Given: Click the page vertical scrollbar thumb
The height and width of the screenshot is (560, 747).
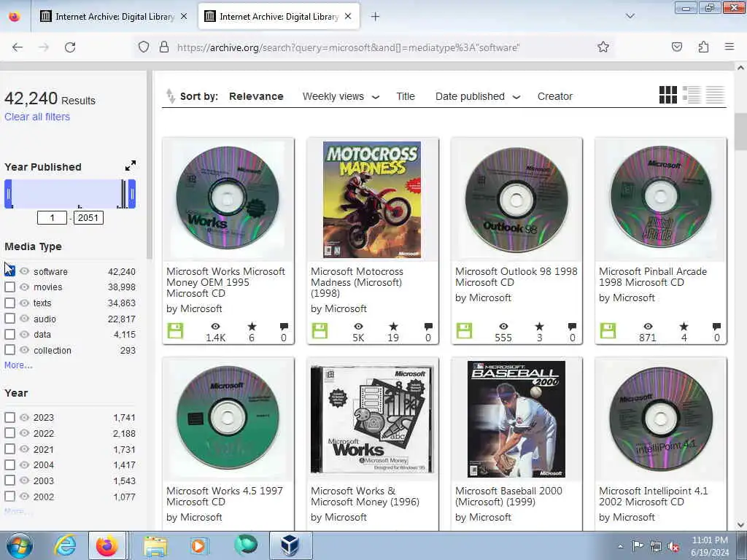Looking at the screenshot, I should point(740,132).
